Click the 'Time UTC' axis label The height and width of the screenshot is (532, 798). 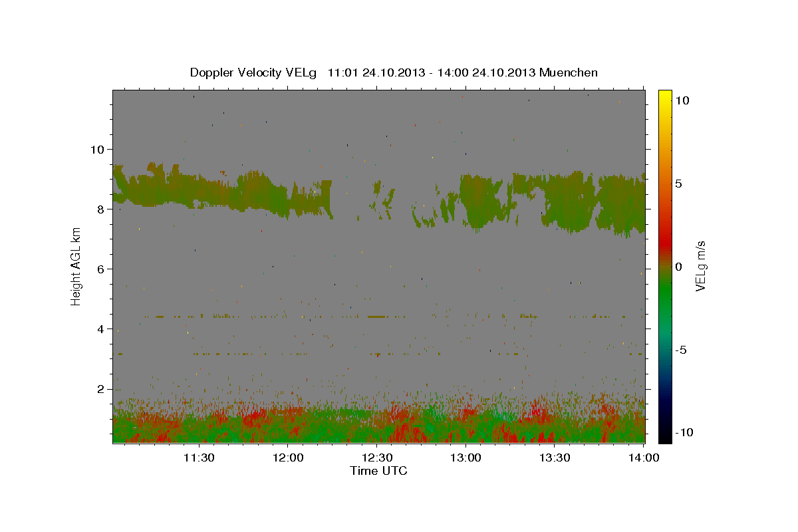coord(378,471)
